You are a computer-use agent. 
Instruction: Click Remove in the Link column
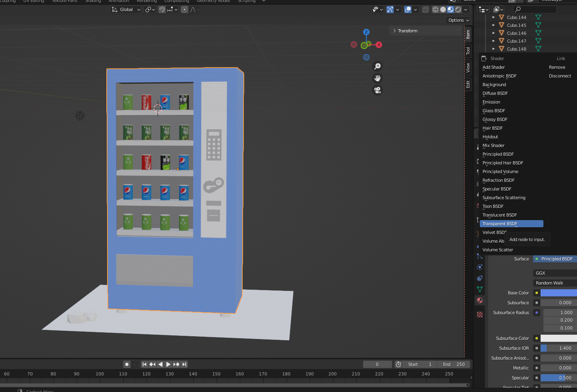[557, 67]
